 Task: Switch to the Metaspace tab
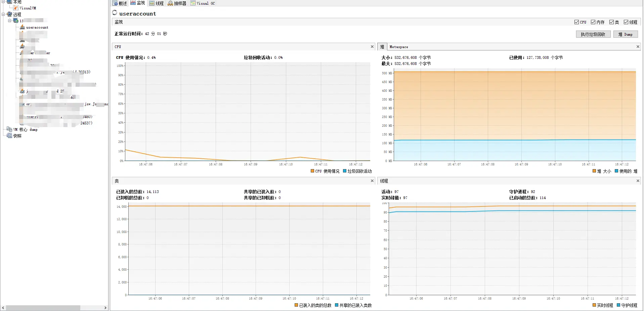click(x=399, y=47)
